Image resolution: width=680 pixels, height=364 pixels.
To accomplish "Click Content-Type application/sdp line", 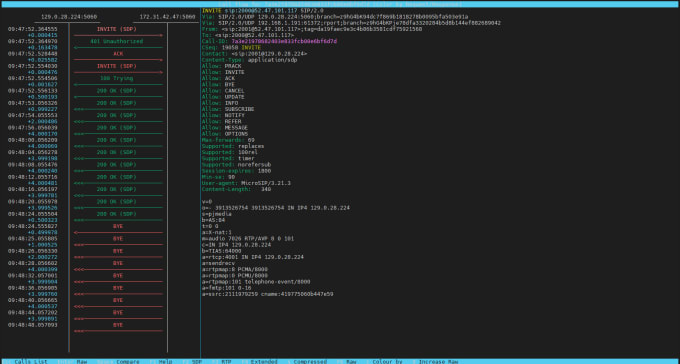I will coord(249,60).
